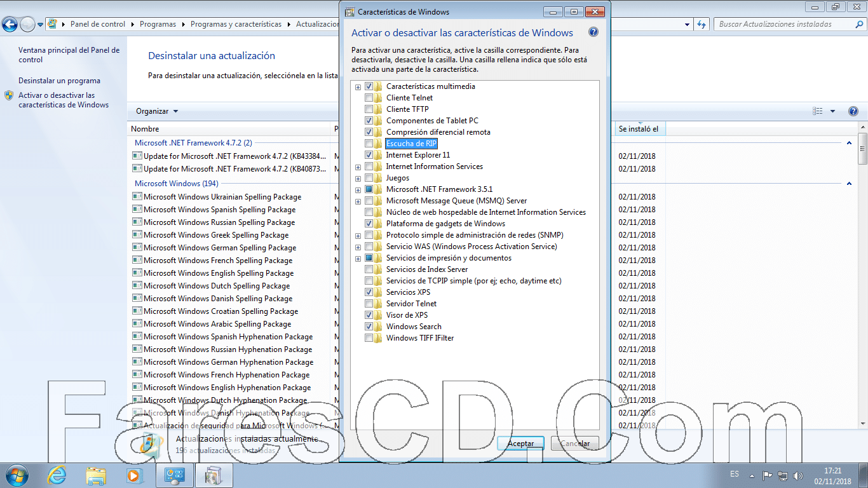Expand Internet Information Services node

pyautogui.click(x=358, y=167)
